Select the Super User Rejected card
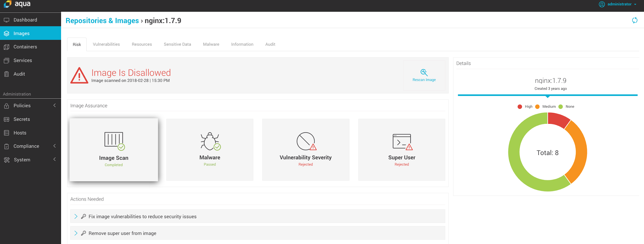 click(402, 150)
